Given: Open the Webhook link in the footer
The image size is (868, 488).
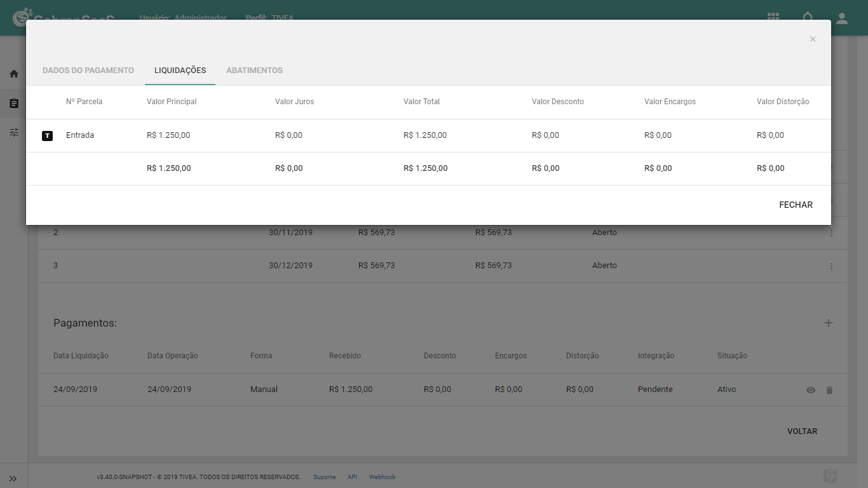Looking at the screenshot, I should pos(382,477).
